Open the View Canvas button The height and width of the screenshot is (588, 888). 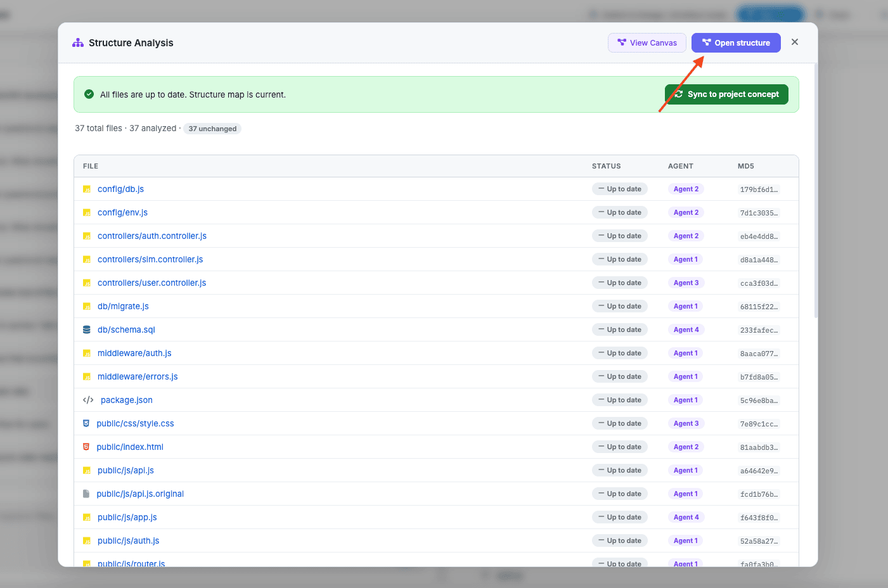(x=647, y=43)
